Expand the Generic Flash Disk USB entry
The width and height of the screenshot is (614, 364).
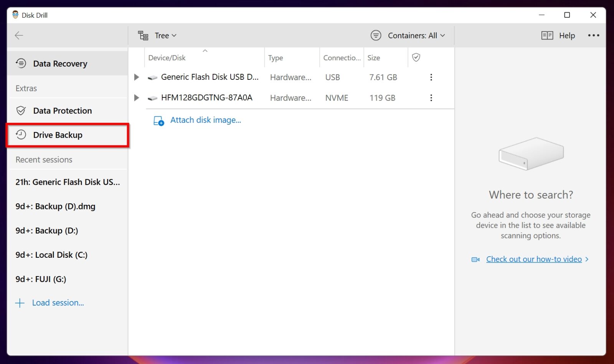pos(137,77)
